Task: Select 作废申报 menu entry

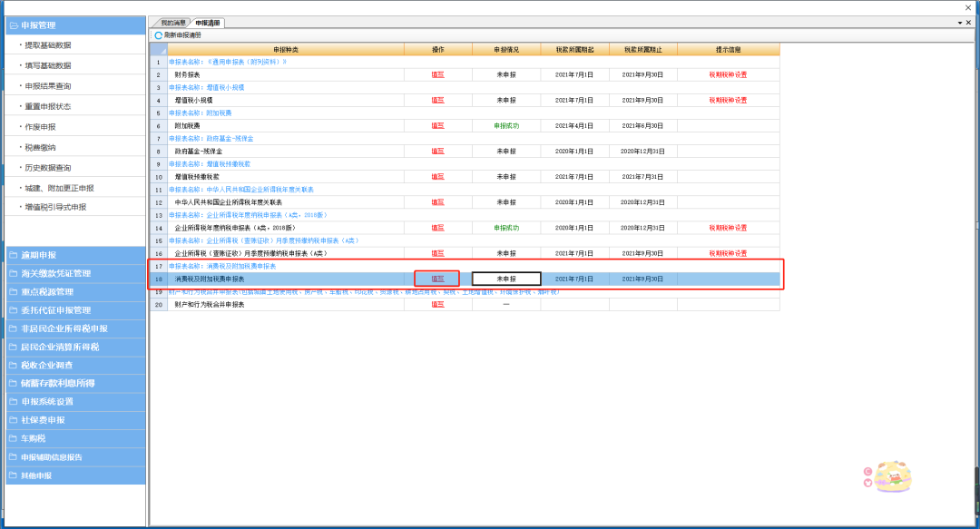Action: pyautogui.click(x=40, y=127)
